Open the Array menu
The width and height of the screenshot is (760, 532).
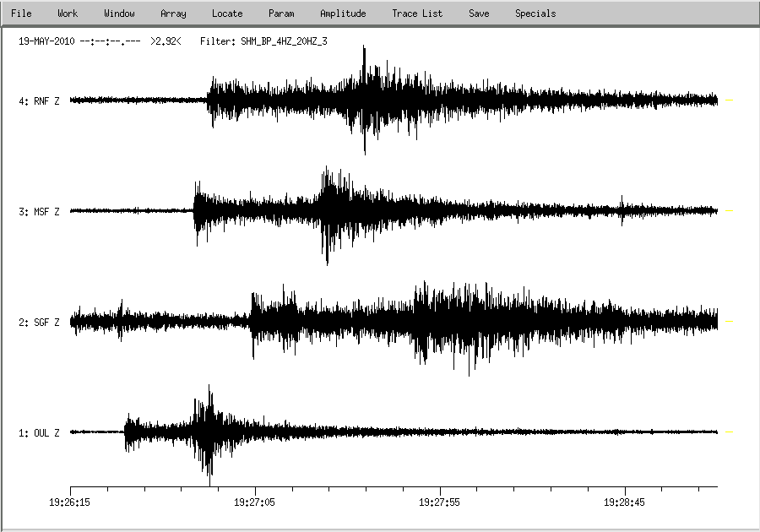pyautogui.click(x=173, y=14)
